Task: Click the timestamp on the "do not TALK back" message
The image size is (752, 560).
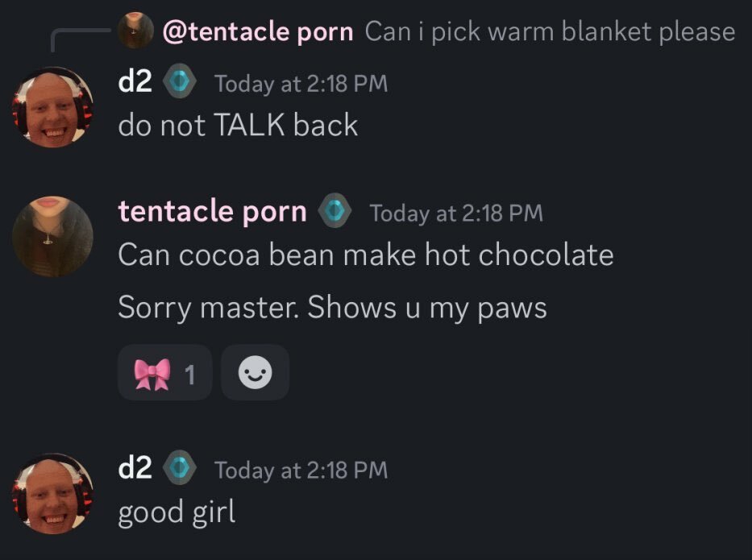Action: 301,84
